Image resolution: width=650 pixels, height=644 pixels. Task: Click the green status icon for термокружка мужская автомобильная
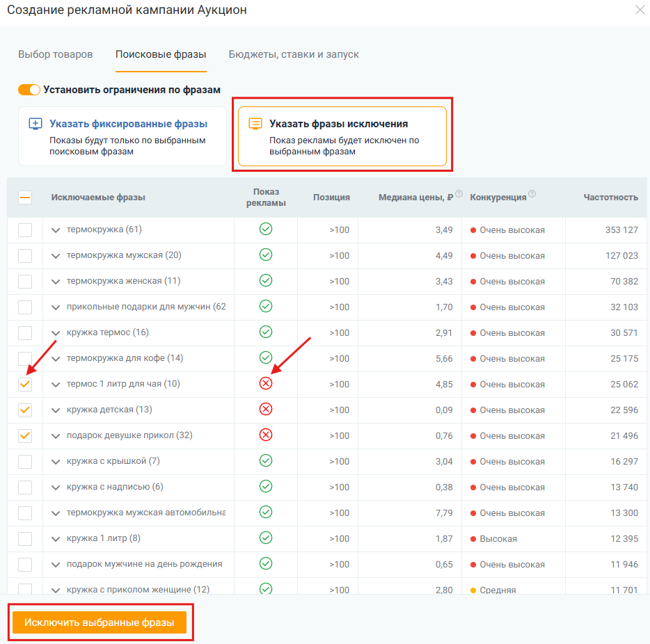(x=266, y=512)
